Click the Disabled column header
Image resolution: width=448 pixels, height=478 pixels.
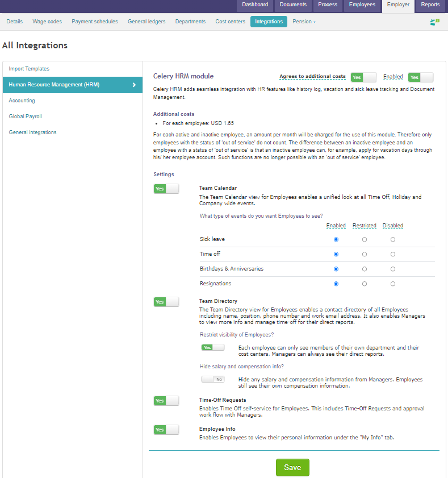[x=393, y=226]
